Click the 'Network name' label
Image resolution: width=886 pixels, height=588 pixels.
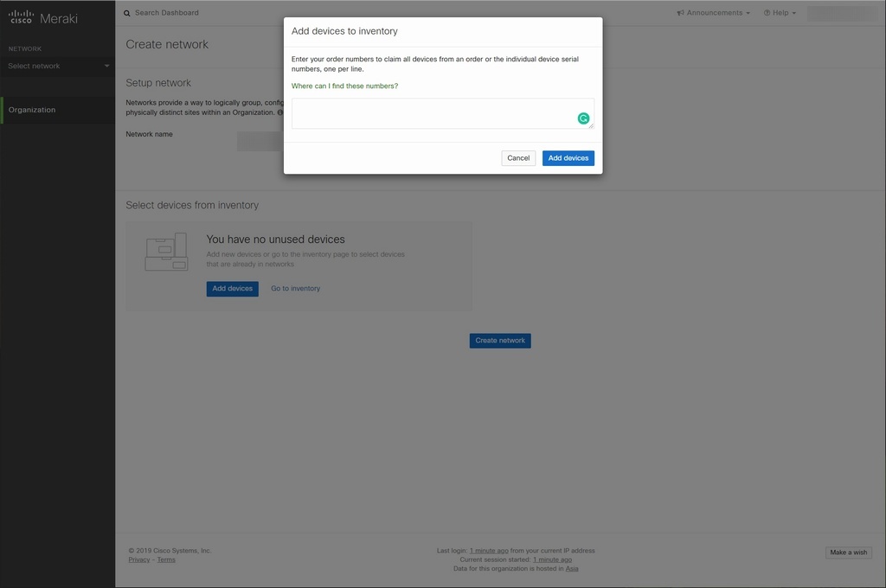pyautogui.click(x=149, y=134)
